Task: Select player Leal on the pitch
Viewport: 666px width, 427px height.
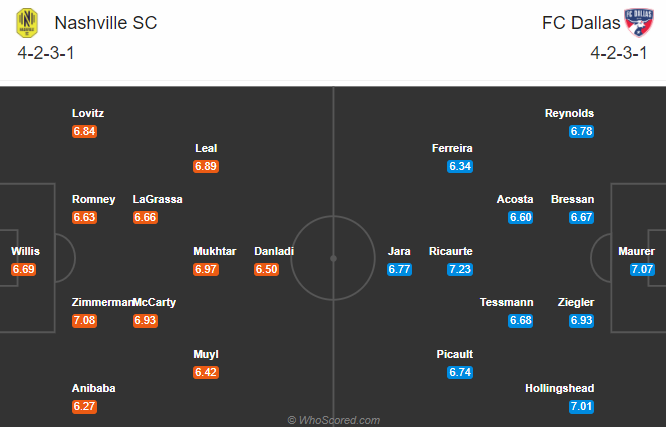Action: click(206, 148)
